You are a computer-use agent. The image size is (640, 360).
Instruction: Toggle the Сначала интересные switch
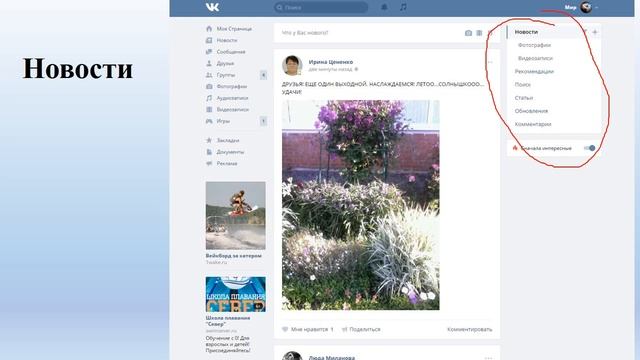[x=589, y=148]
